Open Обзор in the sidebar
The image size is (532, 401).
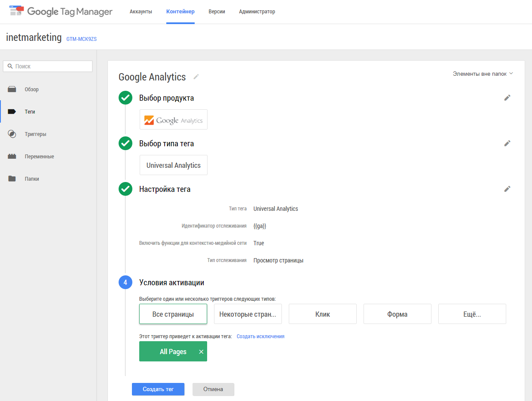[x=32, y=89]
